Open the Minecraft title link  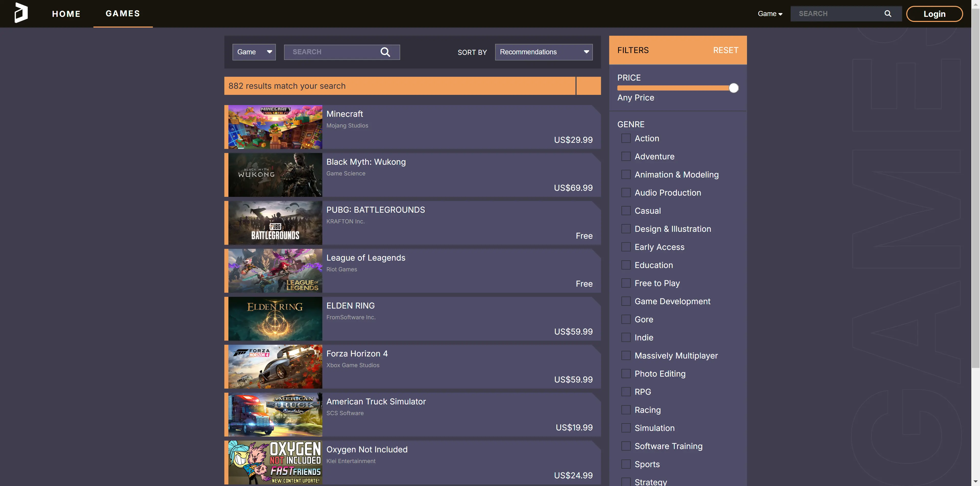[345, 114]
